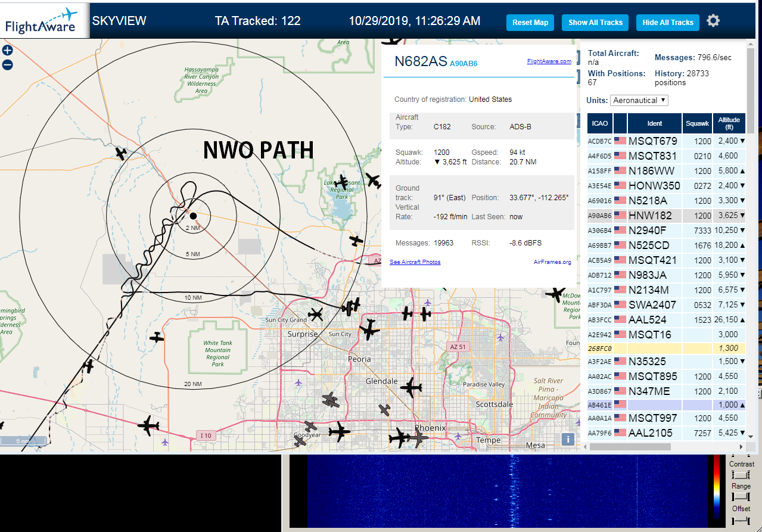Select the MSQT895 table row
Viewport: 762px width, 532px height.
point(666,377)
